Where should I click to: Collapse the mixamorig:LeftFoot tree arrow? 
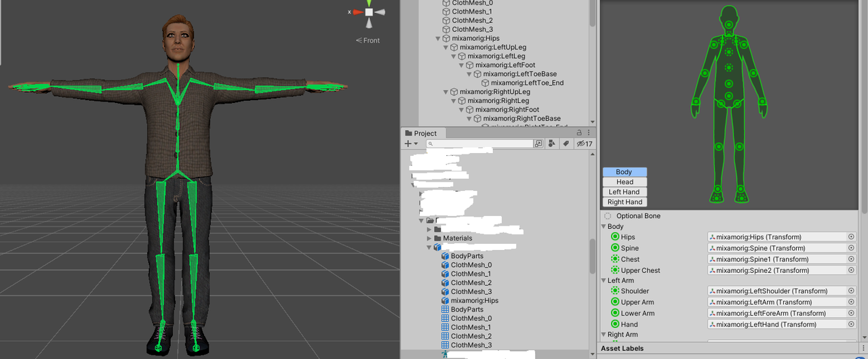pyautogui.click(x=461, y=65)
